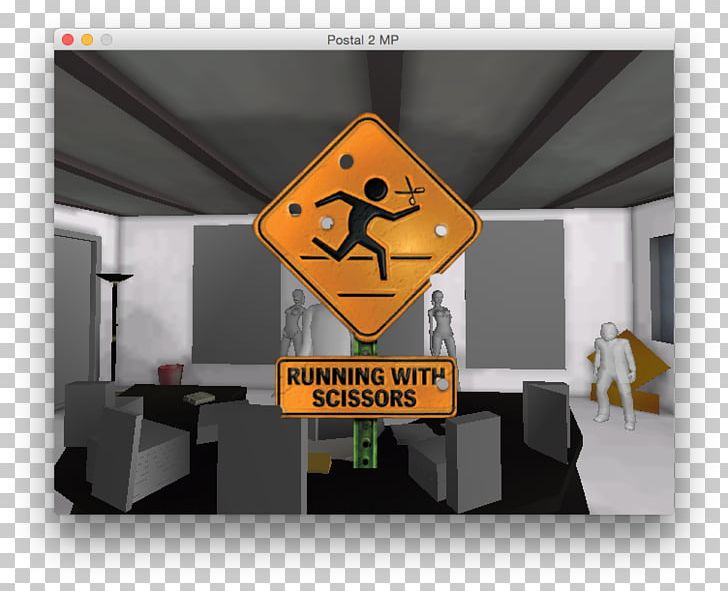Close the Postal 2 MP window
This screenshot has width=728, height=591.
(68, 40)
